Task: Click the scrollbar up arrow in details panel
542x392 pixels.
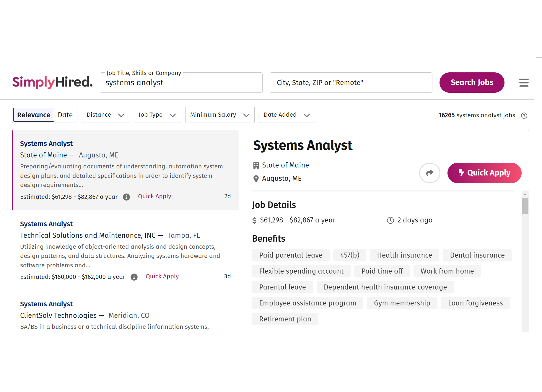Action: [525, 194]
